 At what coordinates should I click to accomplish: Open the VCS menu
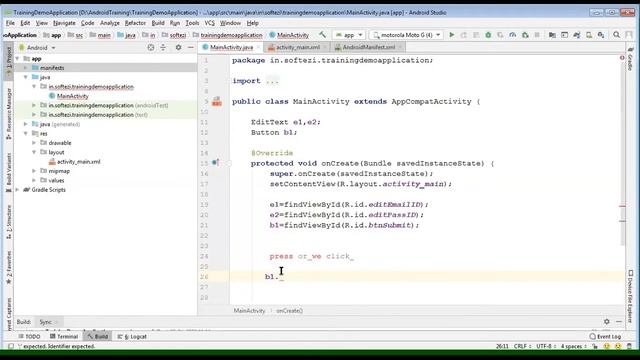pyautogui.click(x=209, y=23)
